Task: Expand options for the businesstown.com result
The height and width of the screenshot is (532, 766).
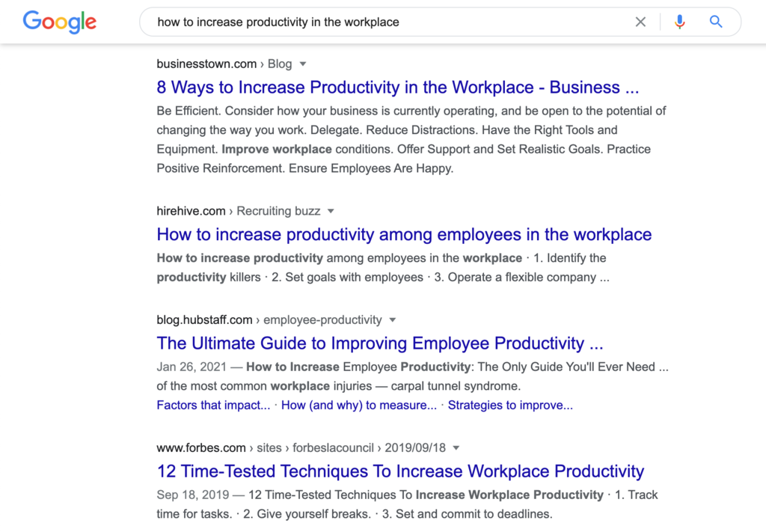Action: [304, 64]
